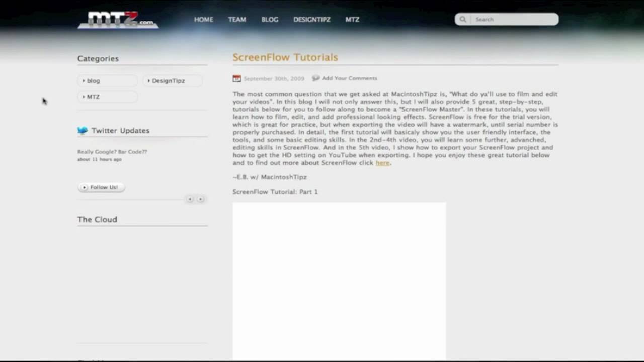This screenshot has width=644, height=362.
Task: Click the 'Really Google? Bar Code??' tweet
Action: click(112, 152)
